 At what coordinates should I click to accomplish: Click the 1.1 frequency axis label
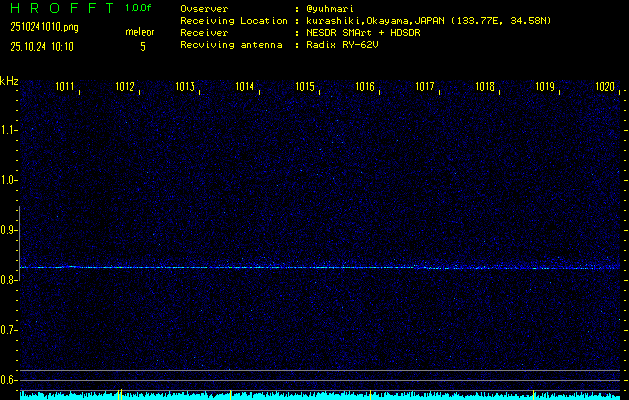coord(9,130)
